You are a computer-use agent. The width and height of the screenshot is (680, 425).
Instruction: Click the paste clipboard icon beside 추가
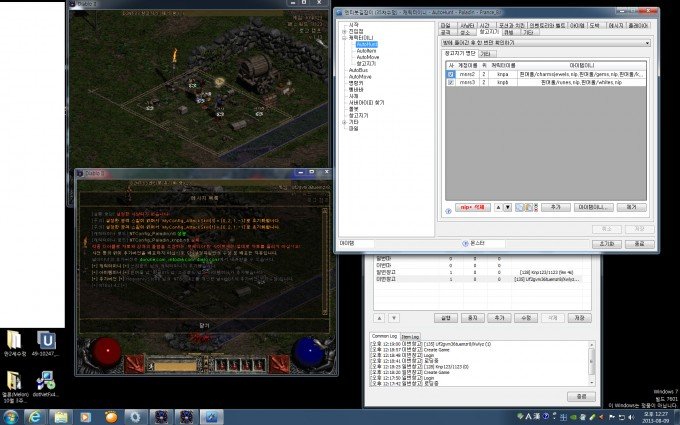pyautogui.click(x=528, y=208)
